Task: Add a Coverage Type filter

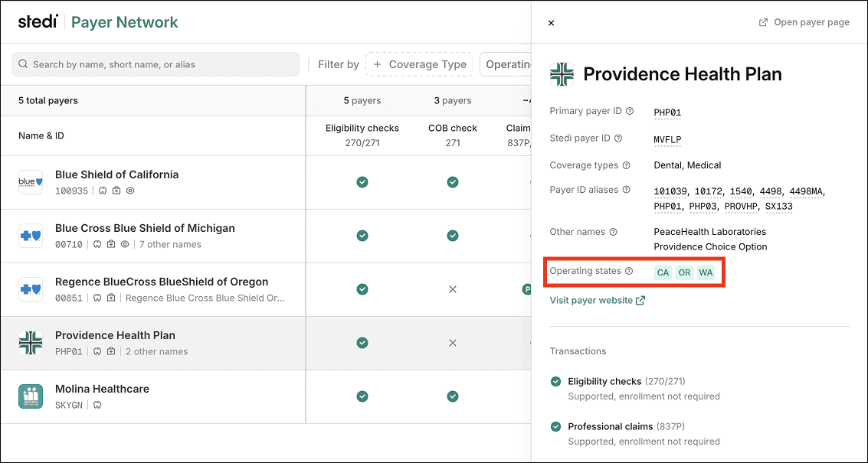Action: [419, 64]
